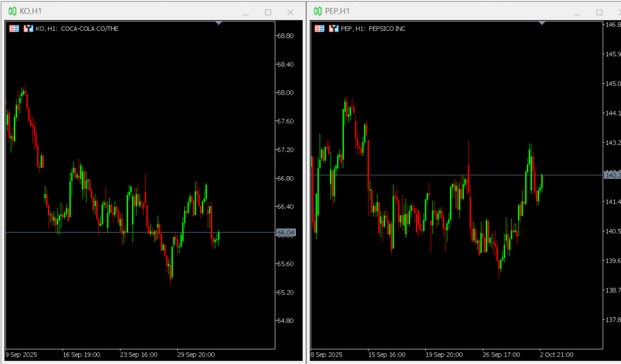This screenshot has width=621, height=364.
Task: Click the 16 Sep 19:00 time axis label
Action: pyautogui.click(x=81, y=354)
